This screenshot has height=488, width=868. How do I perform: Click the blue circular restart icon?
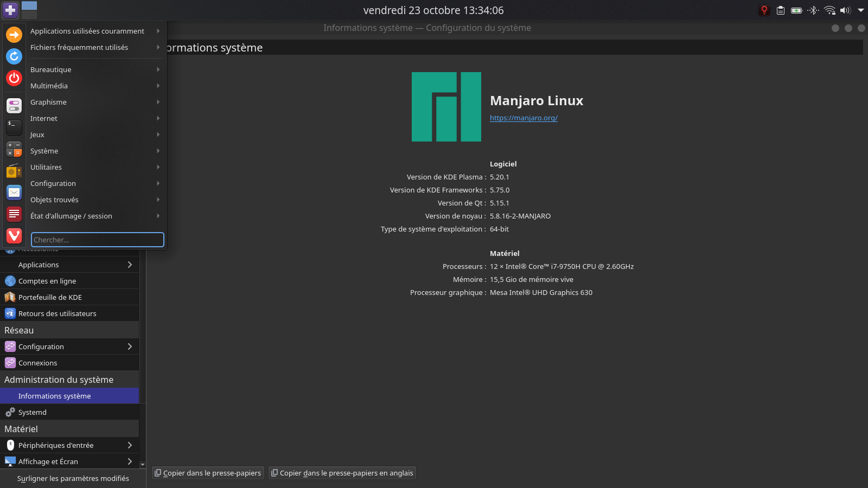click(14, 56)
